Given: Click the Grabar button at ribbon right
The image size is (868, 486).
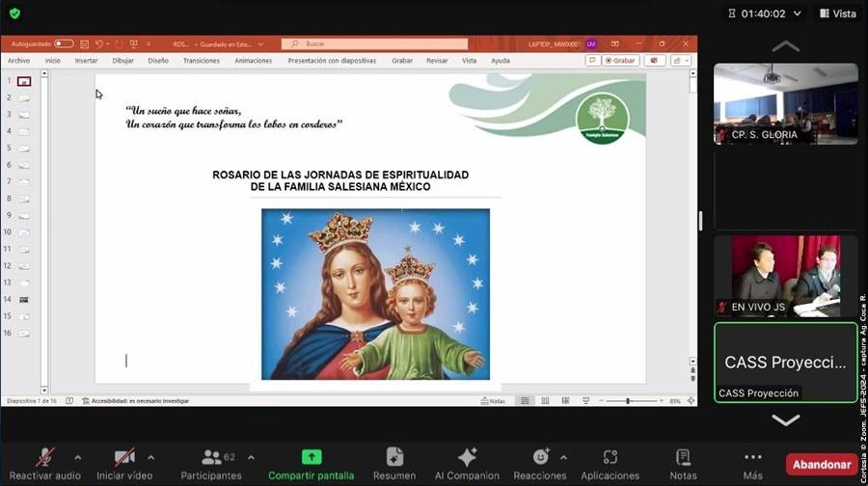Looking at the screenshot, I should point(620,61).
